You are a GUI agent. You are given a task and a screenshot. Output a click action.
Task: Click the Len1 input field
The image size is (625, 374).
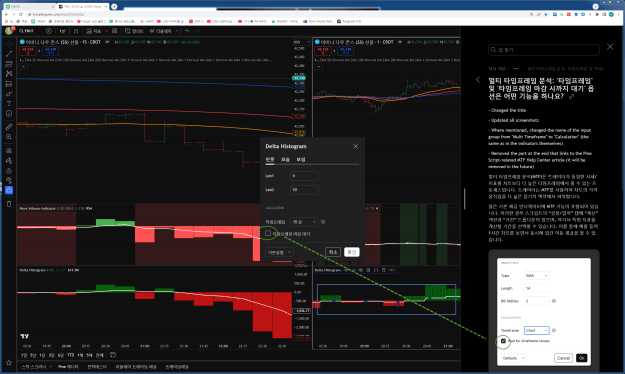304,176
